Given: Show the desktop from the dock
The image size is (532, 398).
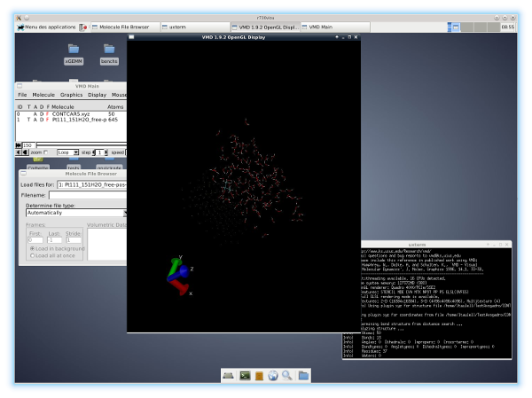Looking at the screenshot, I should [229, 376].
